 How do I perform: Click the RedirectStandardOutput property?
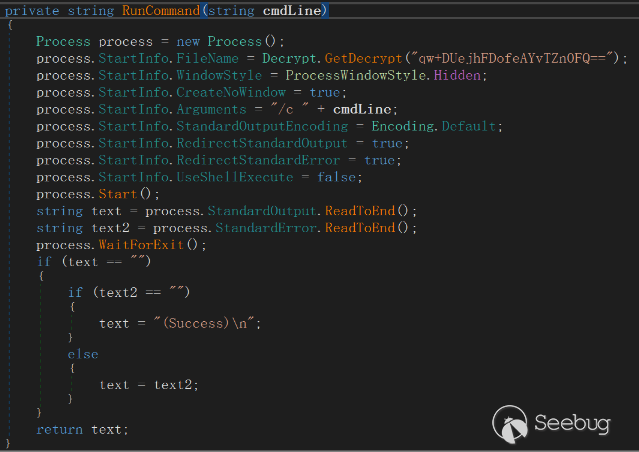pos(262,143)
